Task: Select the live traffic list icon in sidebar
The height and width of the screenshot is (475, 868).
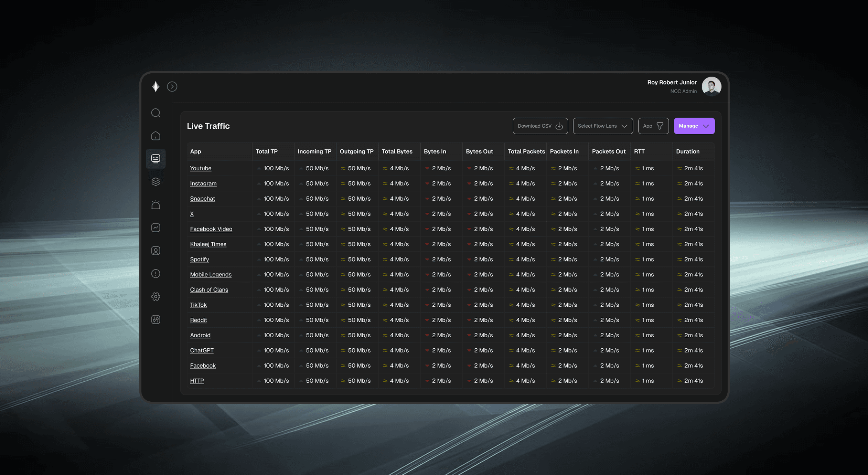Action: click(x=156, y=159)
